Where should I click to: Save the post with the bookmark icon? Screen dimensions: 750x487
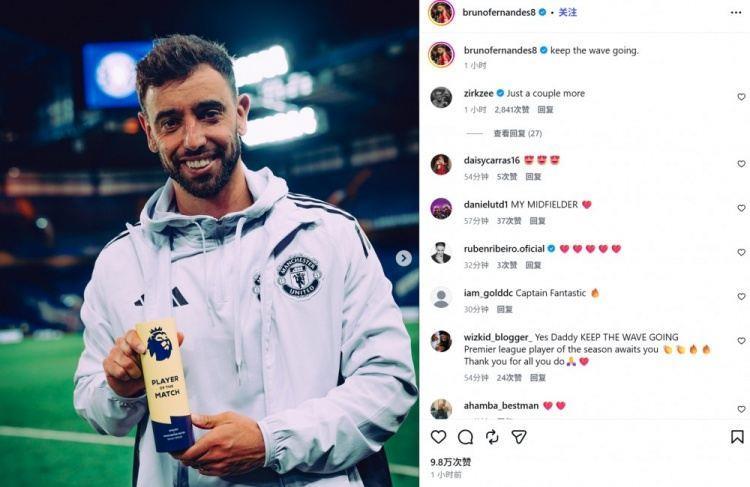tap(737, 437)
